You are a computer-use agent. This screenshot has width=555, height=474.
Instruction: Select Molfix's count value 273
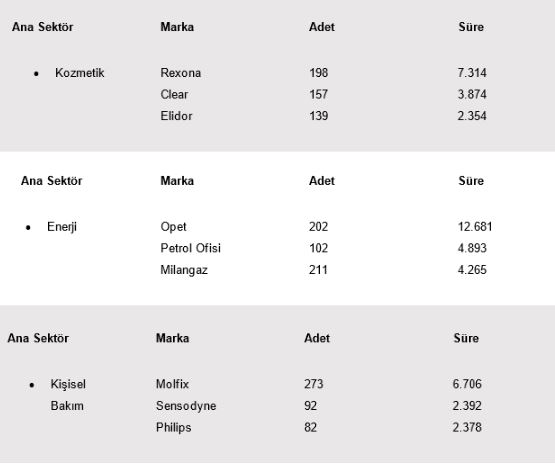(x=314, y=384)
